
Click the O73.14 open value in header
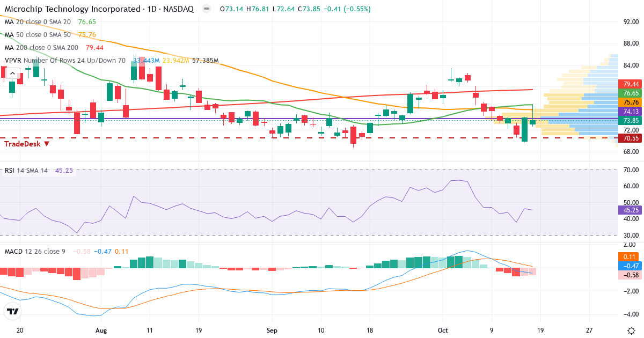tap(232, 9)
